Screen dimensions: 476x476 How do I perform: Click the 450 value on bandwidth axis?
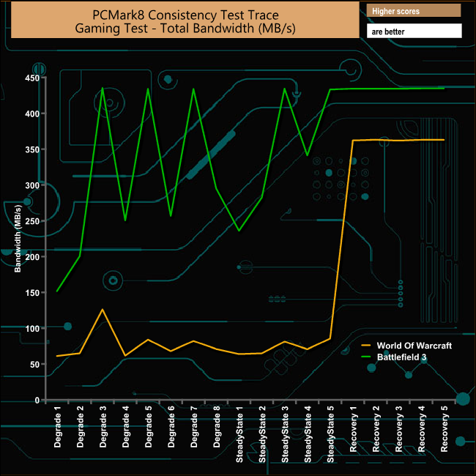(32, 78)
